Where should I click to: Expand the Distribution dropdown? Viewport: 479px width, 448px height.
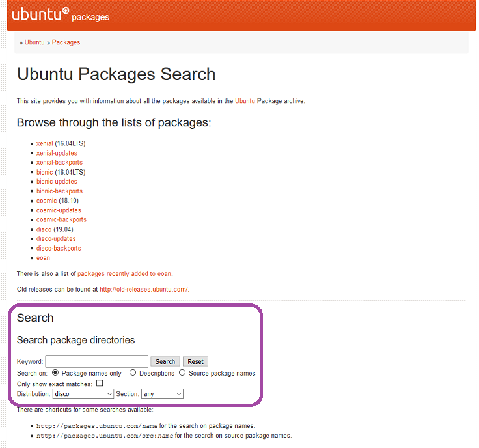pyautogui.click(x=83, y=394)
